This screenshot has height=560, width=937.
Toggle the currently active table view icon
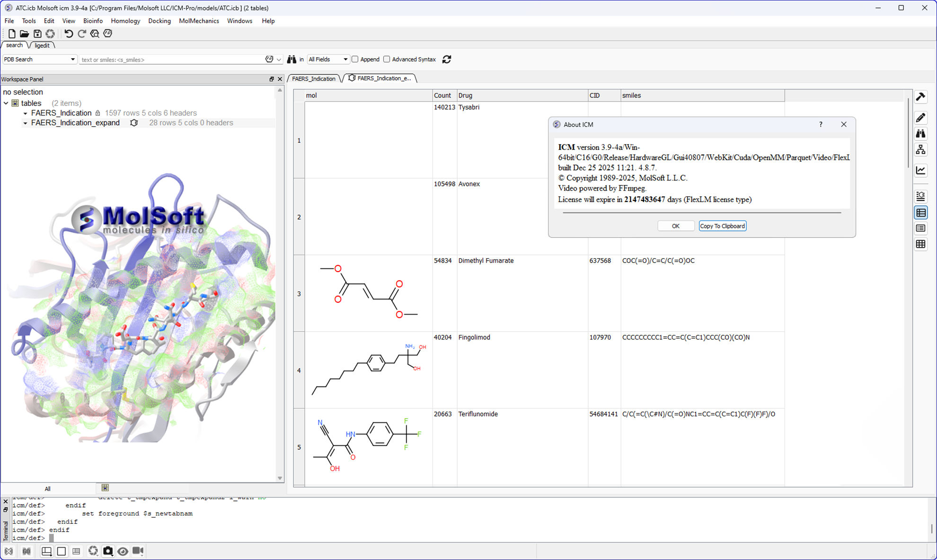tap(921, 212)
